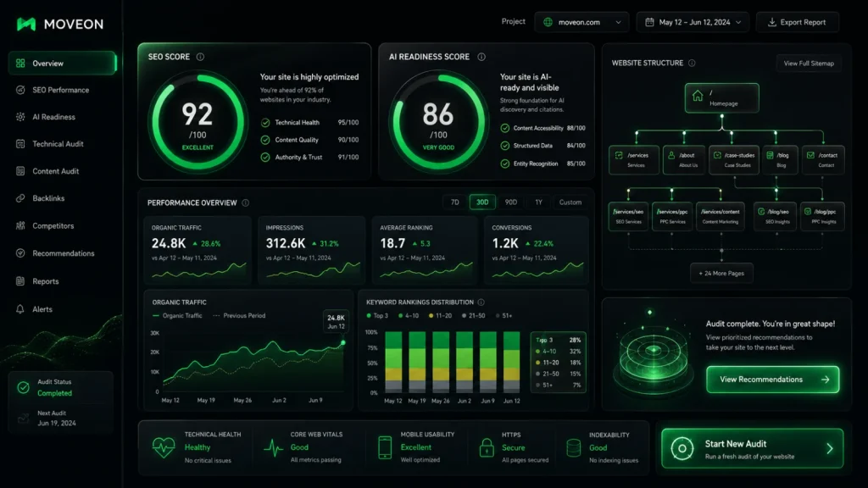Select the 1Y time range tab
The height and width of the screenshot is (488, 868).
coord(538,202)
